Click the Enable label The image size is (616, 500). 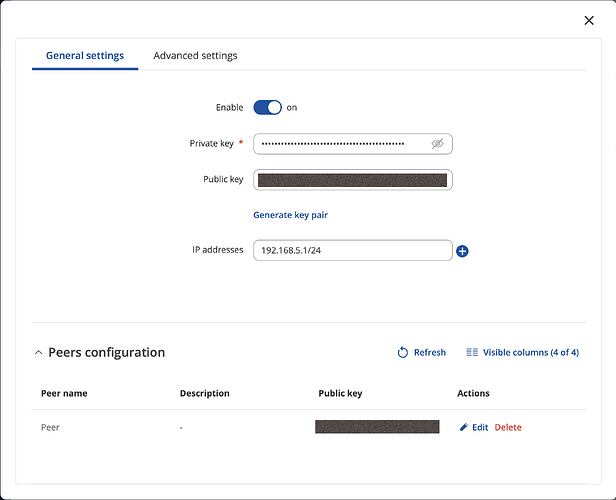point(229,107)
